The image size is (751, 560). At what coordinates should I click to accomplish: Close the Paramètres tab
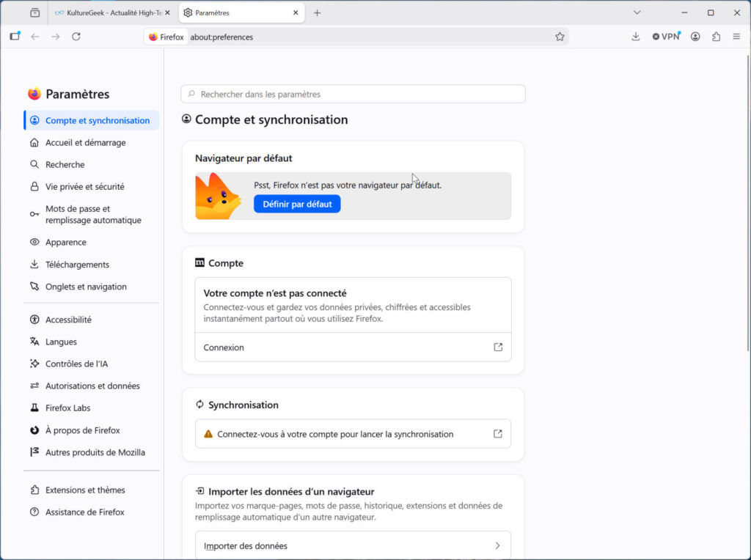296,13
